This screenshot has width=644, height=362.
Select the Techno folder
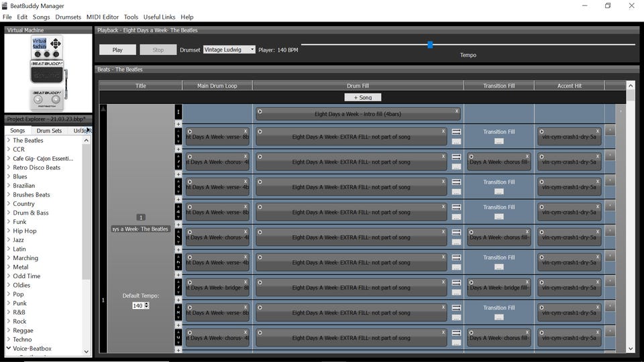21,339
